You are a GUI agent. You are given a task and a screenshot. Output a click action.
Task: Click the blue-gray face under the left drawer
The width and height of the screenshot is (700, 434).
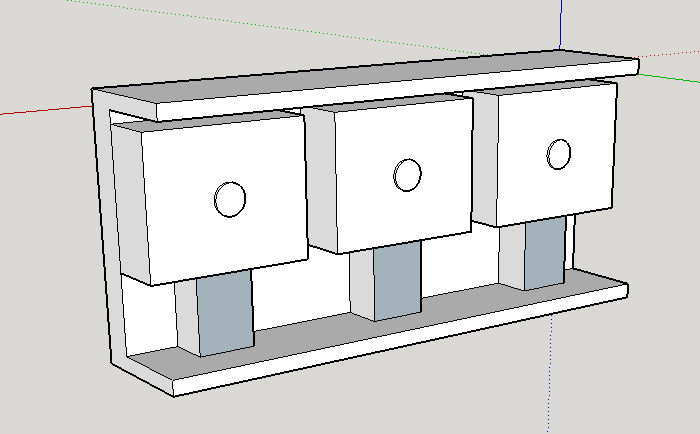tap(225, 311)
